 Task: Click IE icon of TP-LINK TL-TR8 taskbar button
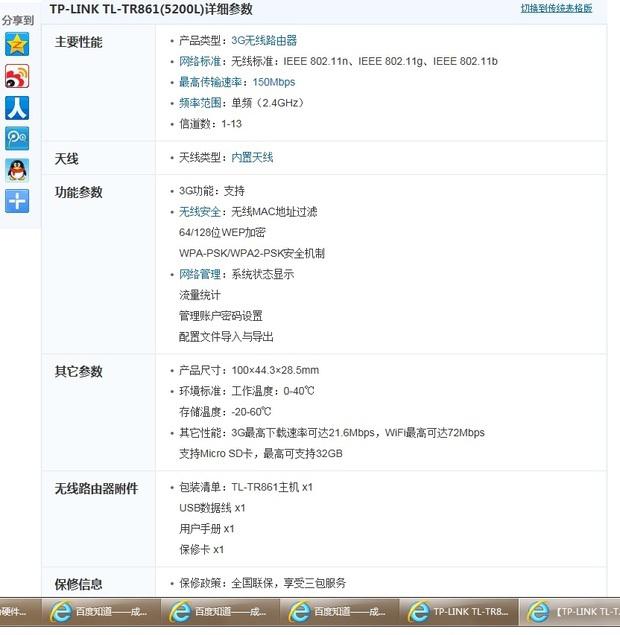click(418, 612)
